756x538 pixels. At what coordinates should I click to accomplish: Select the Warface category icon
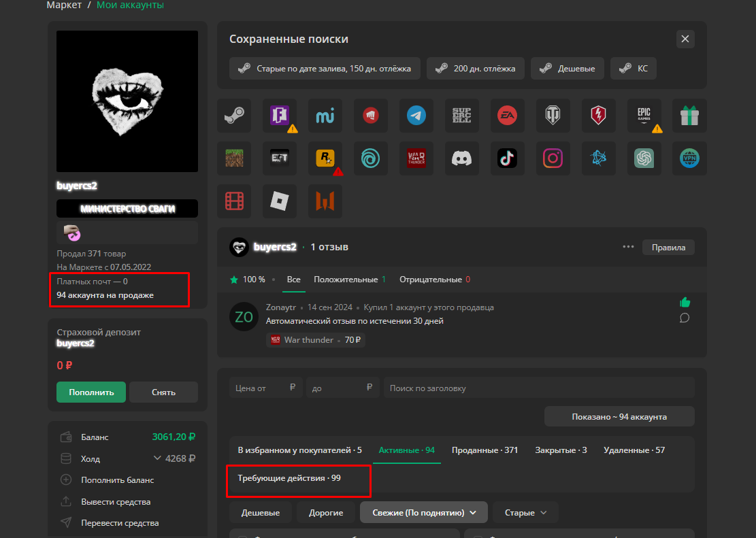[325, 201]
